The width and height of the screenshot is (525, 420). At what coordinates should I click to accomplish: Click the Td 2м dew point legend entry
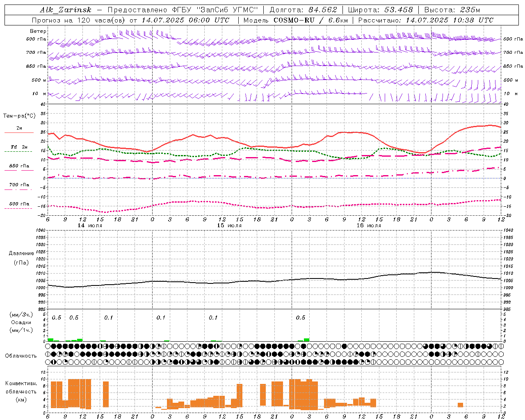19,147
